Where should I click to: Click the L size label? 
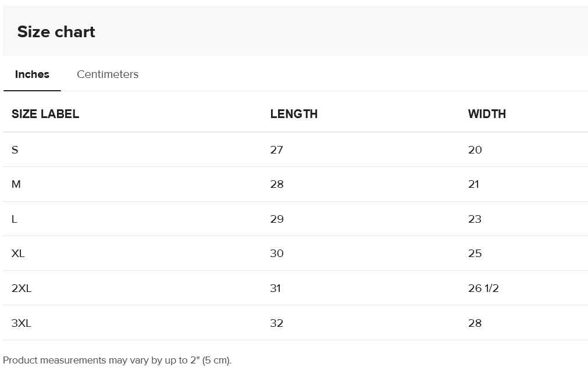[15, 219]
